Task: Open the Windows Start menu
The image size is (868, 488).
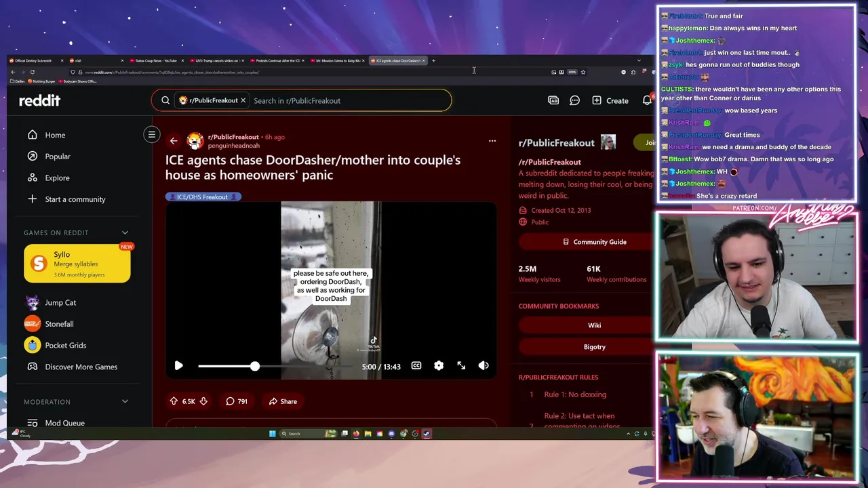Action: pos(273,434)
